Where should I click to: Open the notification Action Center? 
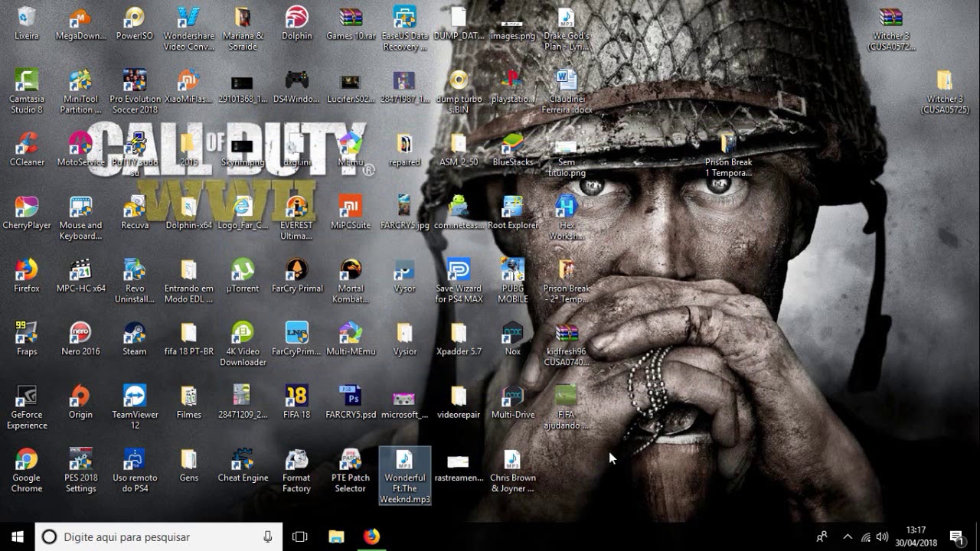(956, 536)
